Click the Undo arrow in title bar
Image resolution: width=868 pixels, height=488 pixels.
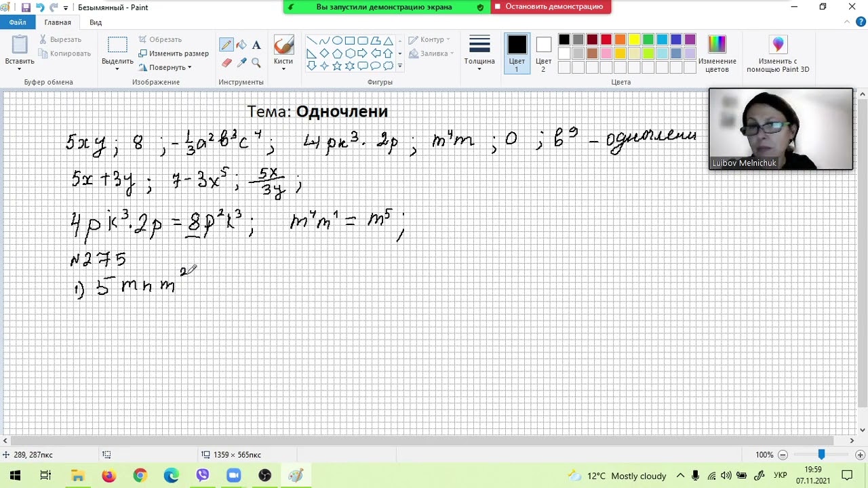39,7
